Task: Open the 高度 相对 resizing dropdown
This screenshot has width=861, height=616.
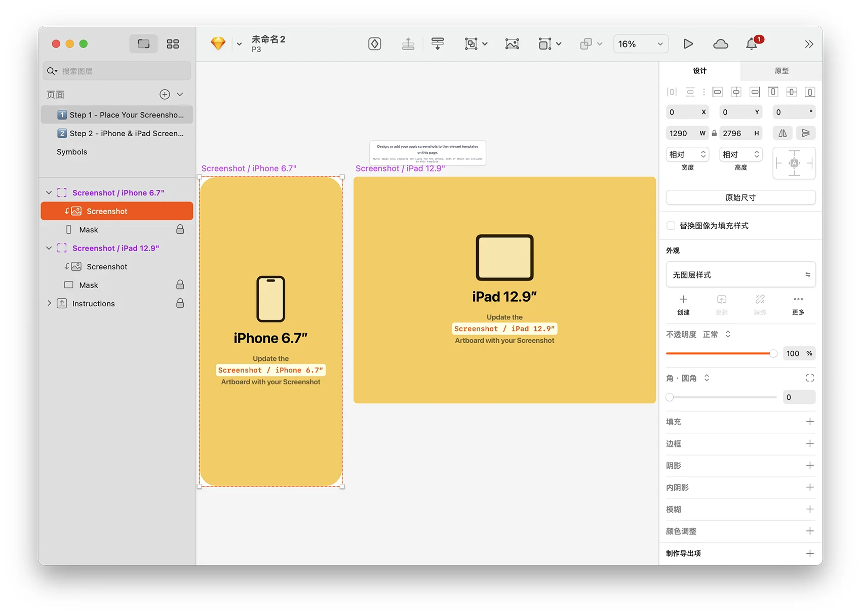Action: pos(740,154)
